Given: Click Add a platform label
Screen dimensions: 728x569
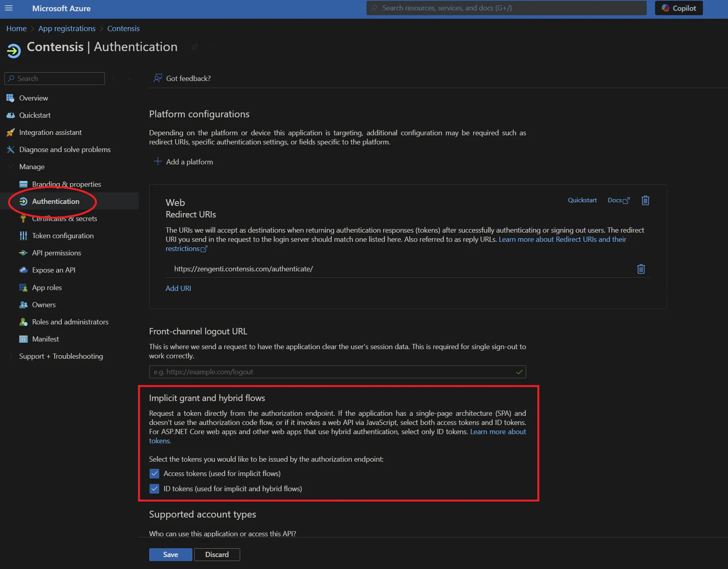Looking at the screenshot, I should coord(189,162).
